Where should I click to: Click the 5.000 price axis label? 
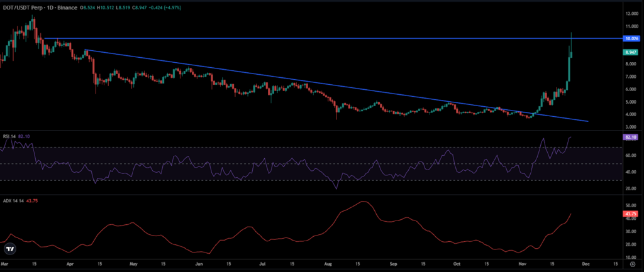coord(630,102)
